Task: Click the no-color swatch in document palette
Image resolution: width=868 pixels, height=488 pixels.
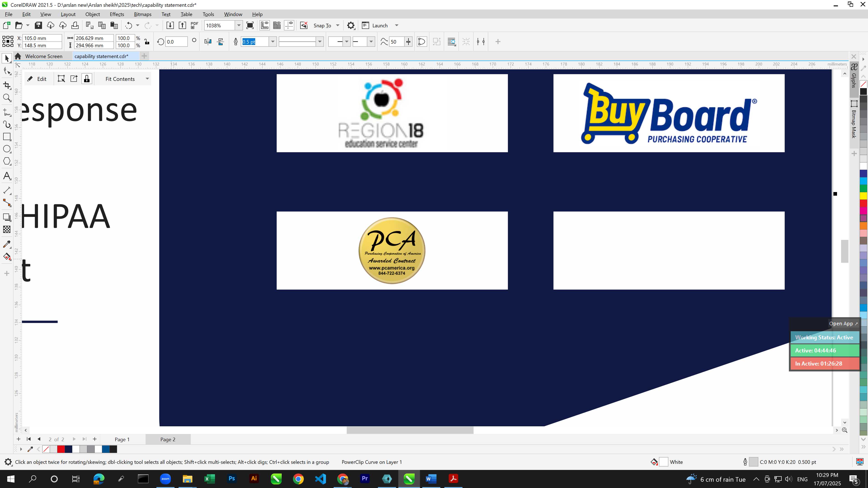Action: (46, 449)
